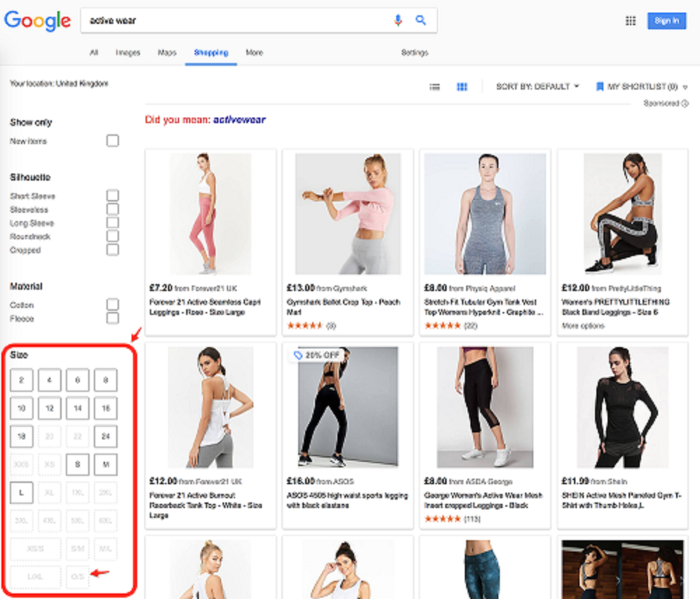
Task: Tick the Sleeveless checkbox
Action: tap(113, 209)
